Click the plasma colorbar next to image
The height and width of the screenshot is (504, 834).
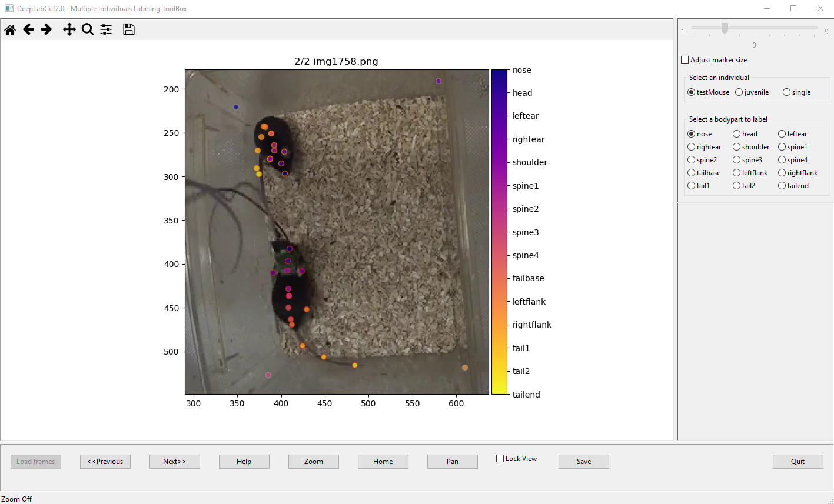tap(499, 232)
